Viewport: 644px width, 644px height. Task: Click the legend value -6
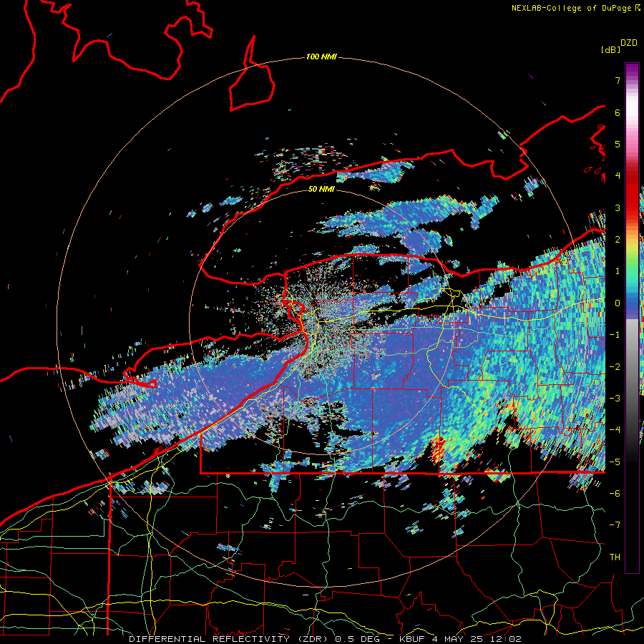pyautogui.click(x=615, y=493)
